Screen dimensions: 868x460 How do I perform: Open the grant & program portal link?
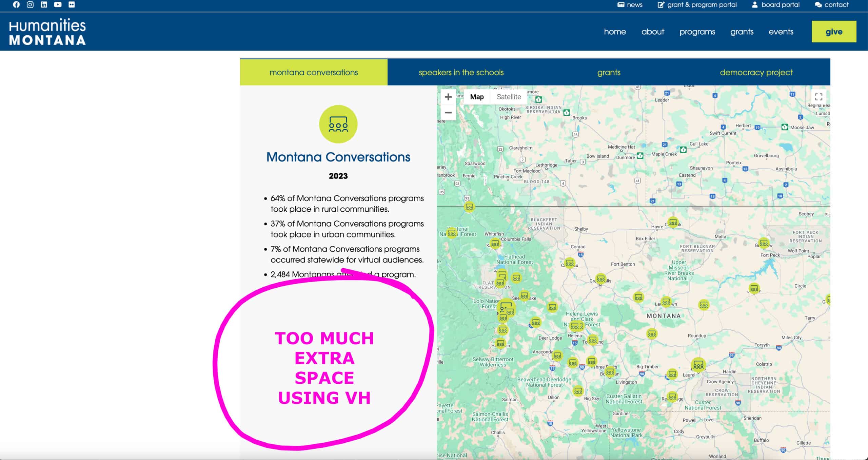coord(697,5)
